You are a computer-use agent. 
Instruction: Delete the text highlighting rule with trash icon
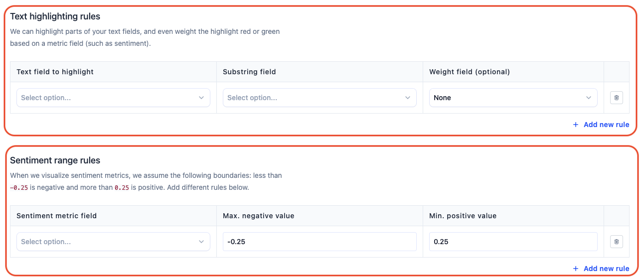click(x=616, y=98)
